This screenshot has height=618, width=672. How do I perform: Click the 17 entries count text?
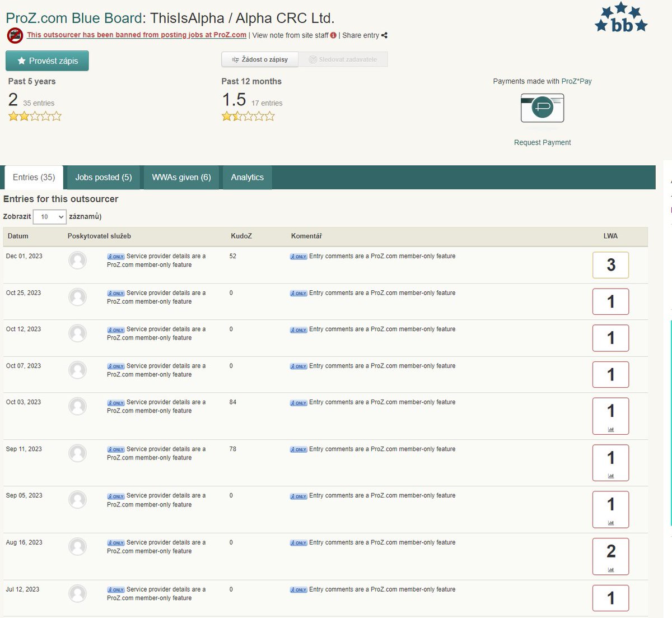(267, 103)
